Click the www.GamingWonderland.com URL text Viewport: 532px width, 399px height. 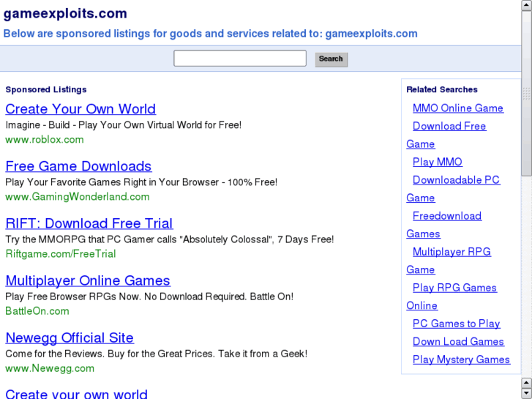[78, 197]
